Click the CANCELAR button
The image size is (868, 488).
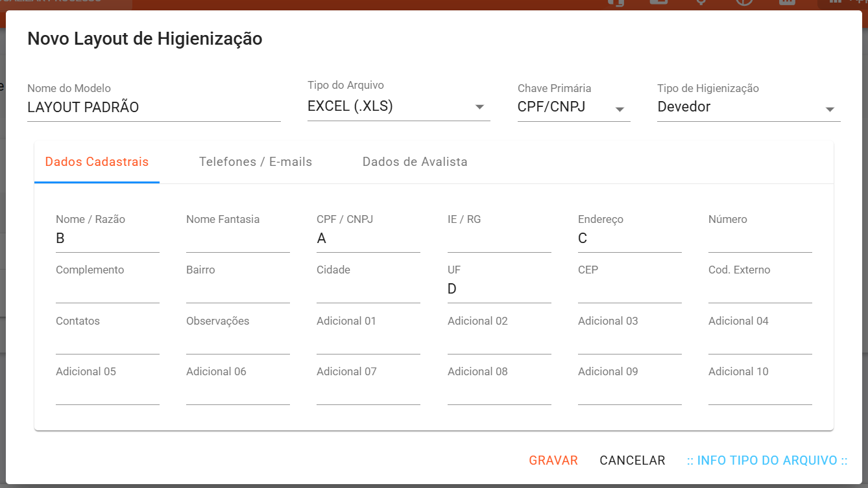(x=633, y=460)
